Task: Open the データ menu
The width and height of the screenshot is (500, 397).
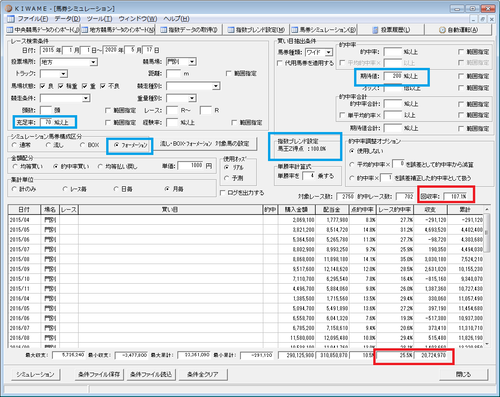Action: point(68,19)
